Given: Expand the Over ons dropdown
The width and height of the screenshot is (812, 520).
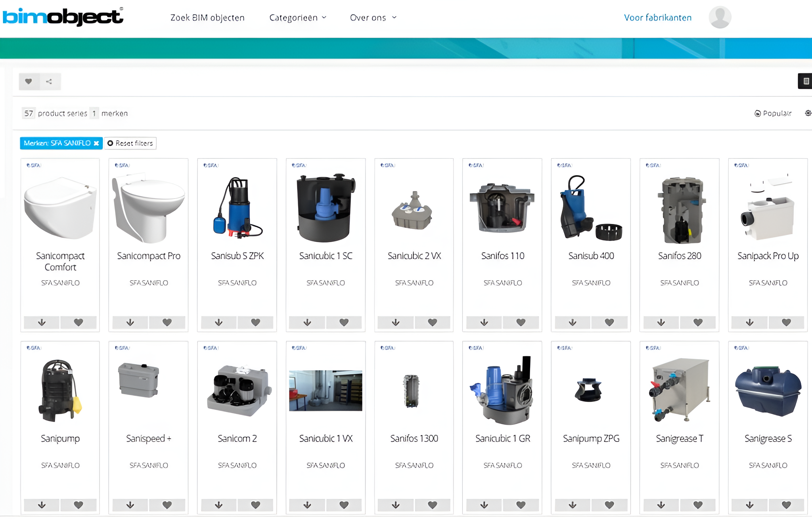Looking at the screenshot, I should [x=373, y=18].
